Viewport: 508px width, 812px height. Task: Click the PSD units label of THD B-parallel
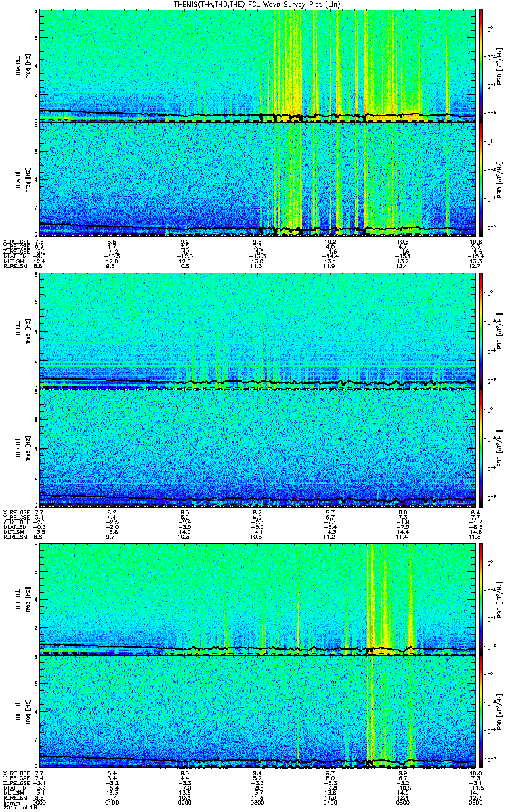tap(501, 448)
